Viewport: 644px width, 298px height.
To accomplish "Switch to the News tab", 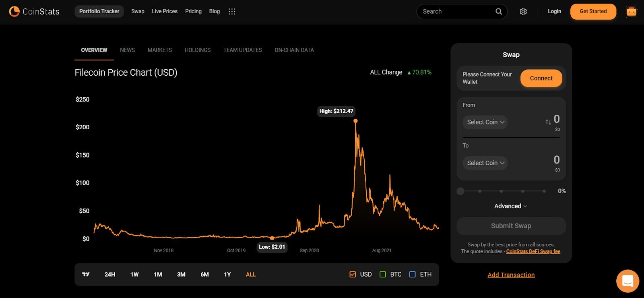I will pyautogui.click(x=127, y=50).
